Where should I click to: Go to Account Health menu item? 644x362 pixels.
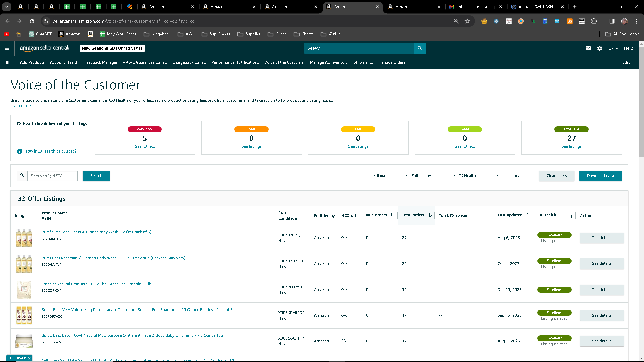(64, 62)
